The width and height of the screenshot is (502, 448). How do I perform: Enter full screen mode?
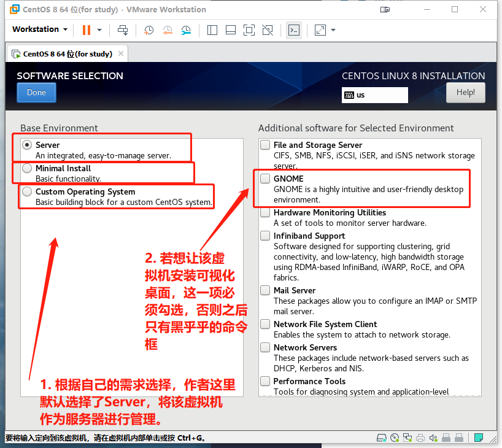(x=249, y=30)
